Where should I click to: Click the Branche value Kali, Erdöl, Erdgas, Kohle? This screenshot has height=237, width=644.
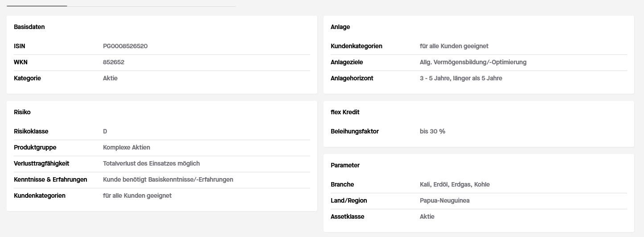click(x=455, y=184)
